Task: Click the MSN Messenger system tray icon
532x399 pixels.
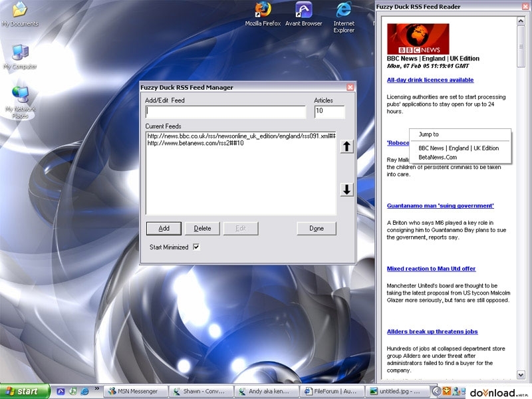Action: (457, 391)
